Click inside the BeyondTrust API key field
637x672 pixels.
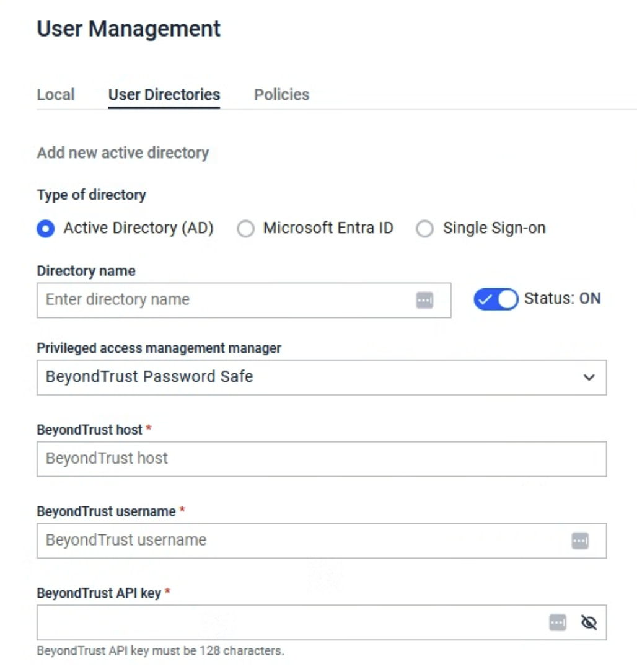322,622
